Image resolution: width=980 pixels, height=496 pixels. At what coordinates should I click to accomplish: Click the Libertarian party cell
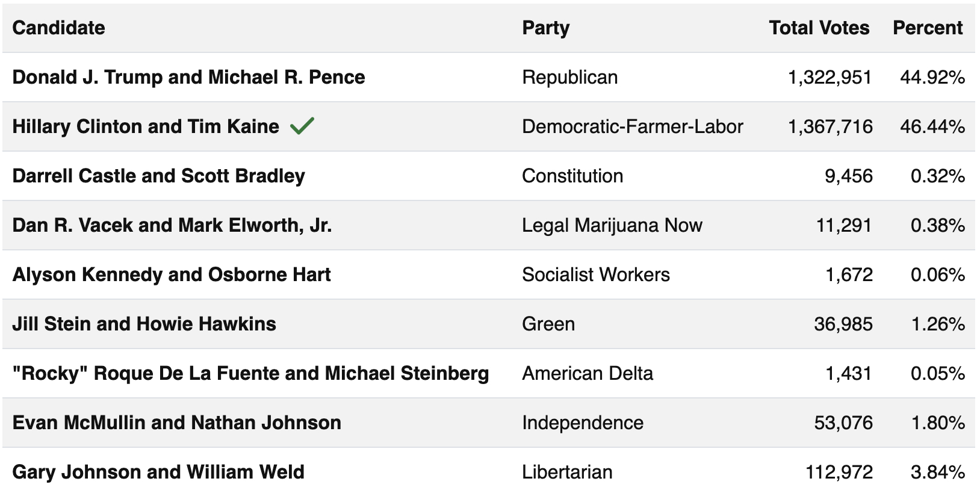tap(567, 472)
